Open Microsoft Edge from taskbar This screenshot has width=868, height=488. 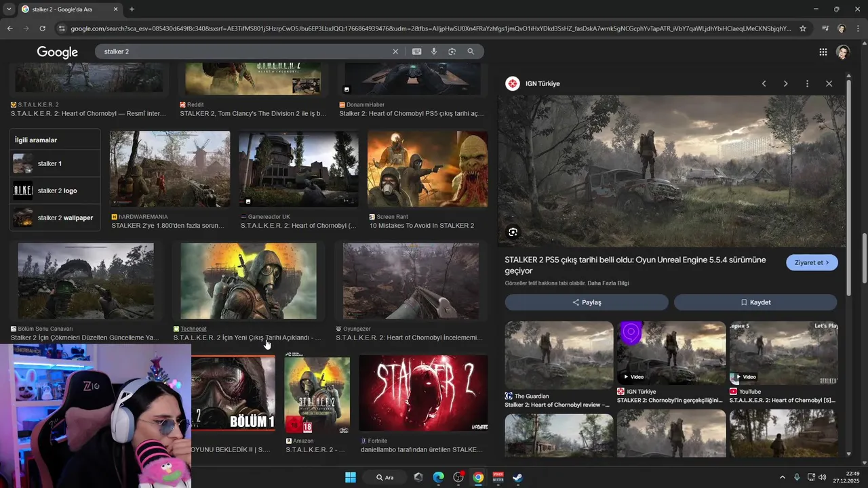pyautogui.click(x=438, y=477)
